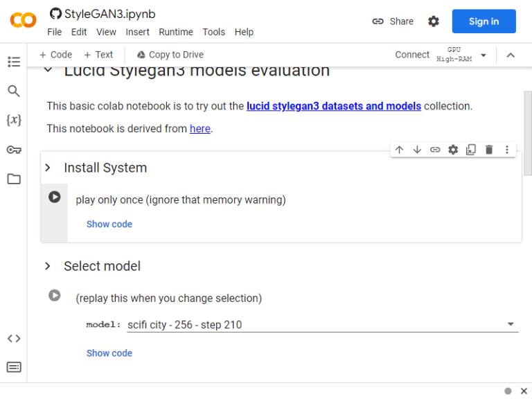Image resolution: width=532 pixels, height=399 pixels.
Task: Click the 'play only once' cell text
Action: pyautogui.click(x=181, y=199)
